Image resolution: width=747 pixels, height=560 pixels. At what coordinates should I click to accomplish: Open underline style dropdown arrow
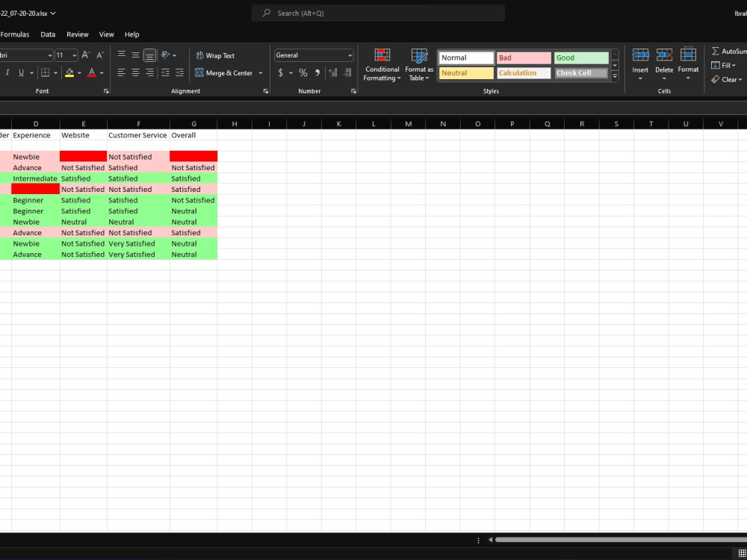pyautogui.click(x=31, y=73)
